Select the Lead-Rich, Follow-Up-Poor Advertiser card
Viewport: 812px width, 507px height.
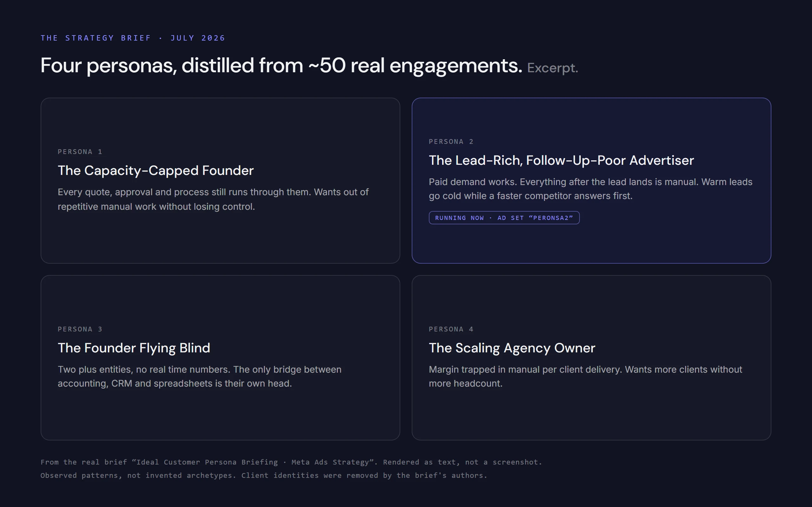pos(591,180)
